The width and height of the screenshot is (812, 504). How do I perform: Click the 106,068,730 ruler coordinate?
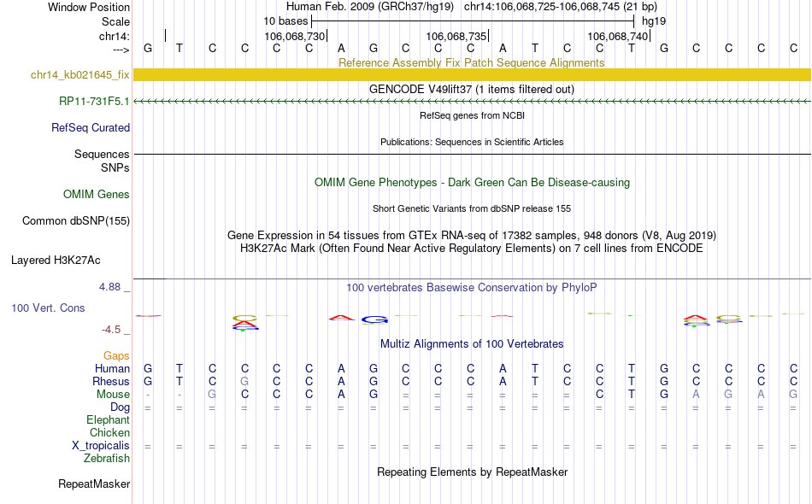click(x=295, y=36)
